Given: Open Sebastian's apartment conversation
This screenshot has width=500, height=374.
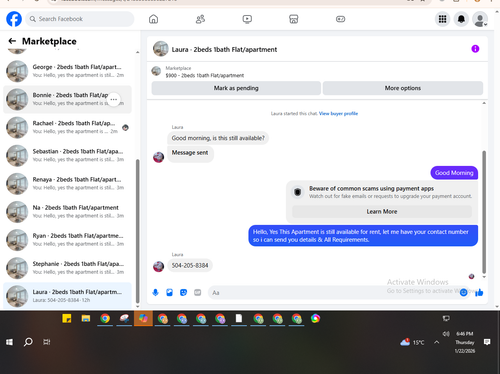Looking at the screenshot, I should pos(67,155).
